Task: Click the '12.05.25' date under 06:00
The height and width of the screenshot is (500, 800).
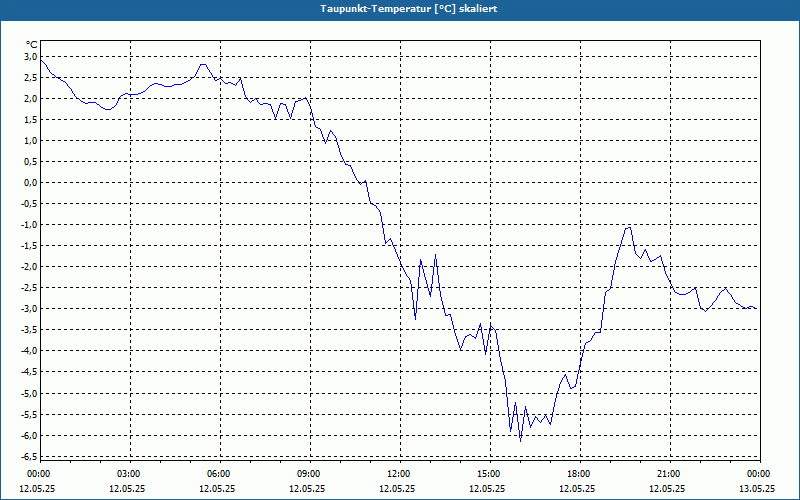Action: 217,488
